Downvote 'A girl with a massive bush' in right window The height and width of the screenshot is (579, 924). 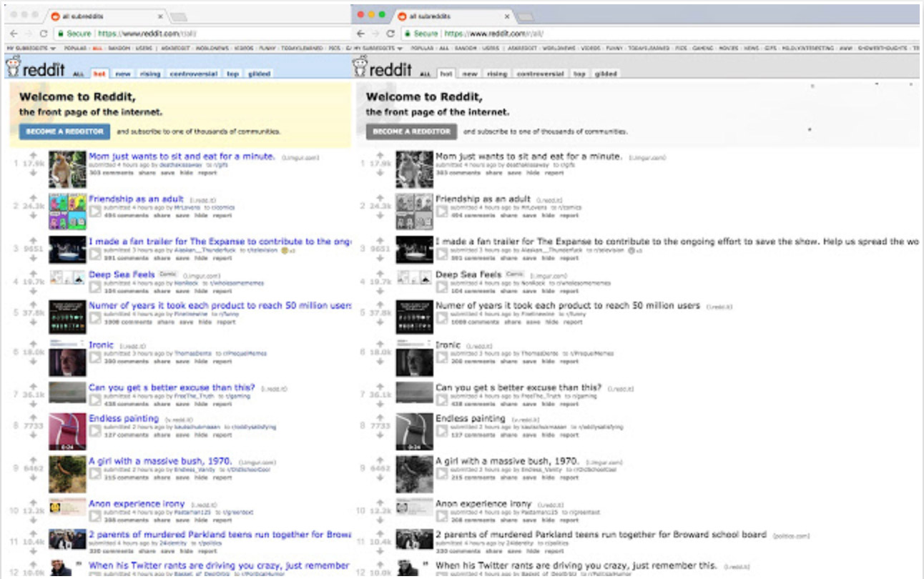[x=380, y=477]
